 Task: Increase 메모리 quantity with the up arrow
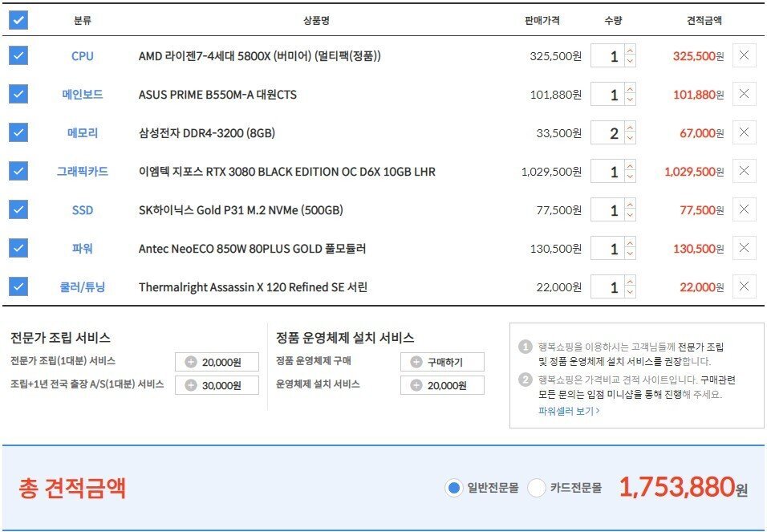click(x=630, y=127)
